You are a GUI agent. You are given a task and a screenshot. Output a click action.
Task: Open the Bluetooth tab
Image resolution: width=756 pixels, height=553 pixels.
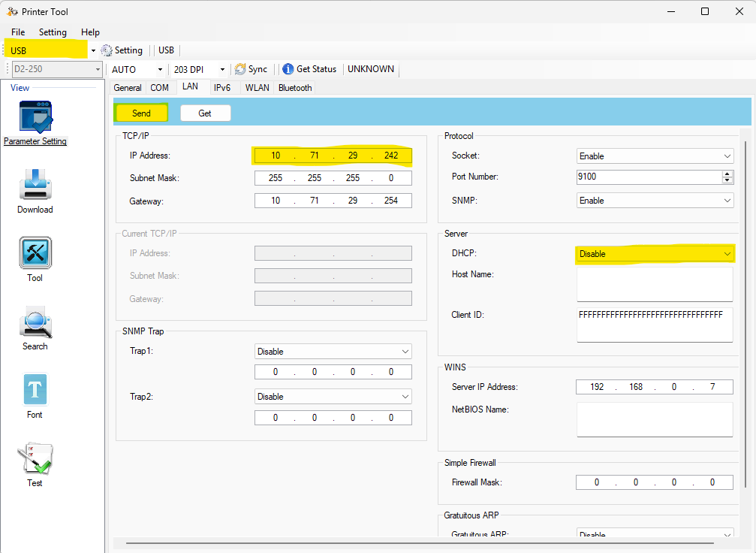click(295, 88)
